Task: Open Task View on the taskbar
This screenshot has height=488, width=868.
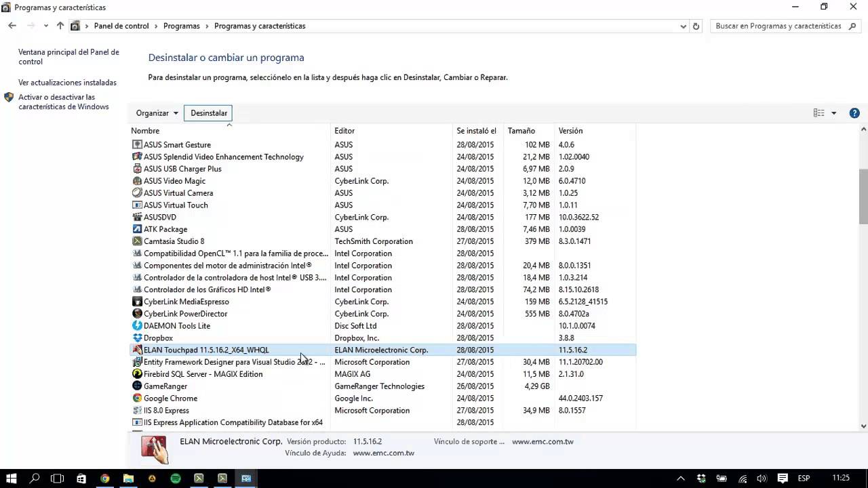Action: tap(58, 478)
